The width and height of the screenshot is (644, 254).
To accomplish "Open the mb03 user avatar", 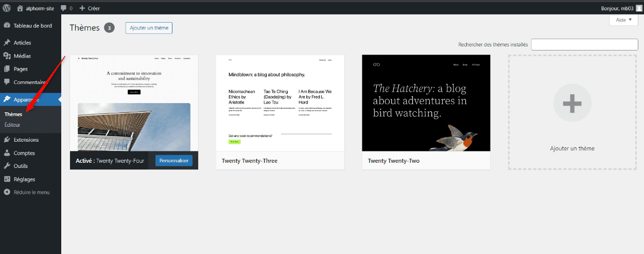I will coord(639,8).
